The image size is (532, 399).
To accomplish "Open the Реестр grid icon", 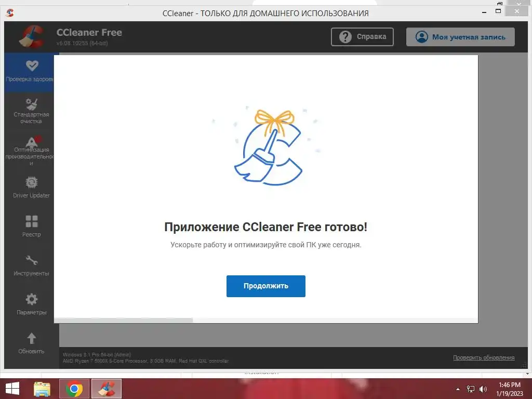I will [32, 221].
